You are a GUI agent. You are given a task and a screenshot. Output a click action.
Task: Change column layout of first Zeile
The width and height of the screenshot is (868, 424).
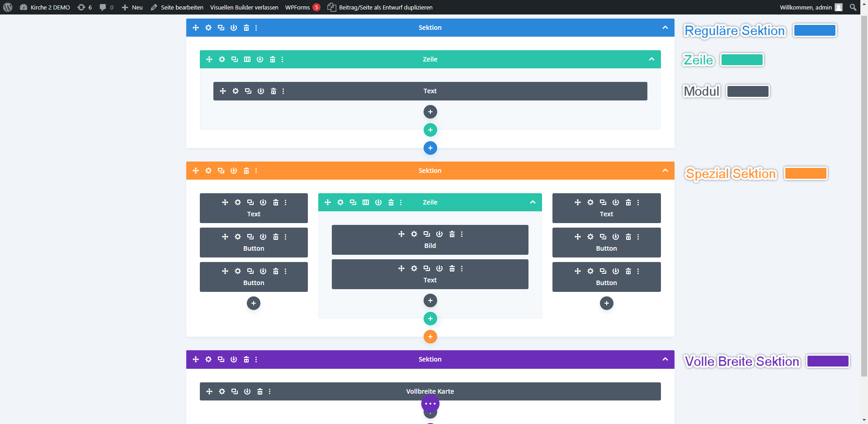247,59
